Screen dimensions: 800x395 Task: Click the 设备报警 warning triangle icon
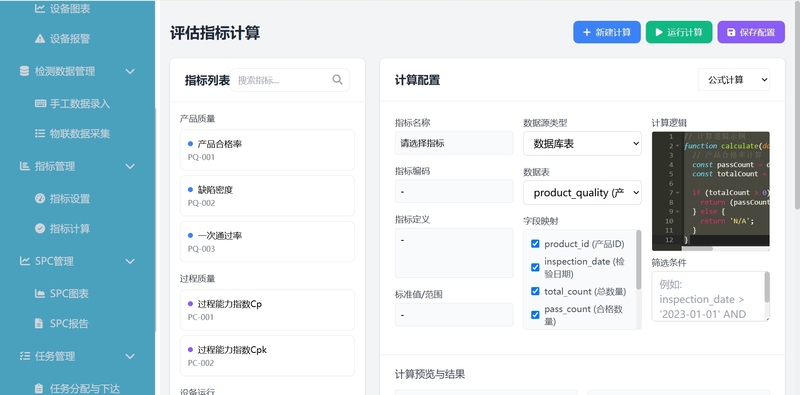pyautogui.click(x=40, y=39)
